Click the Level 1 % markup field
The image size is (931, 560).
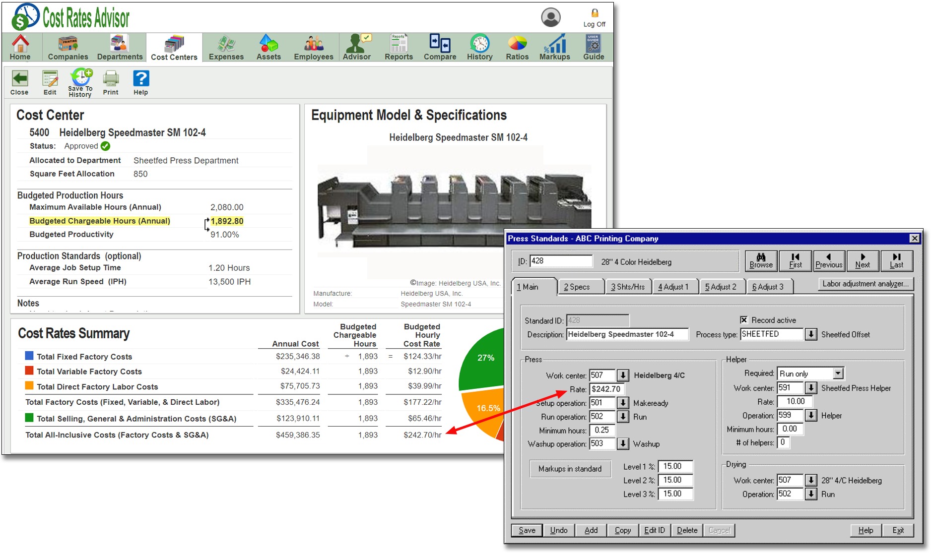(x=675, y=466)
